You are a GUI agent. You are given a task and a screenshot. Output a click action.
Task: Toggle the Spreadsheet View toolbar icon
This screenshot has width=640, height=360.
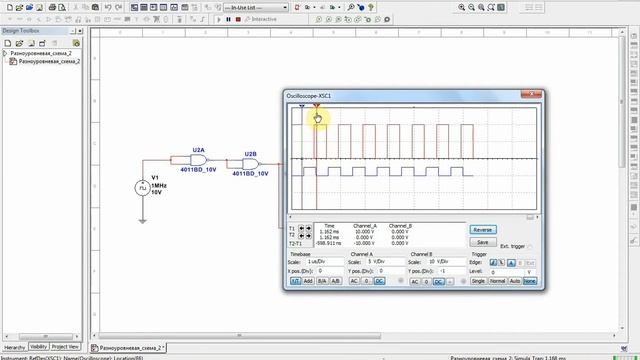coord(144,7)
